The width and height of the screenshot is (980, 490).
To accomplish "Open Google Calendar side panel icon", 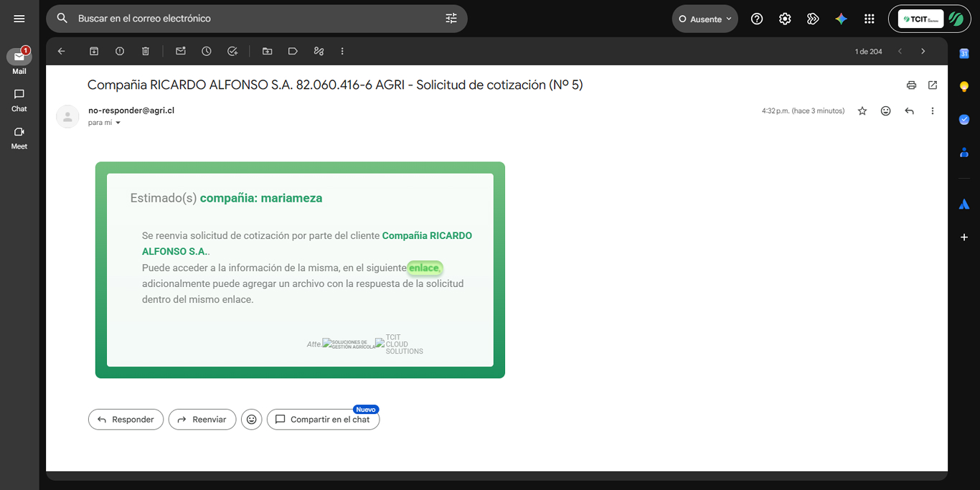I will tap(964, 53).
